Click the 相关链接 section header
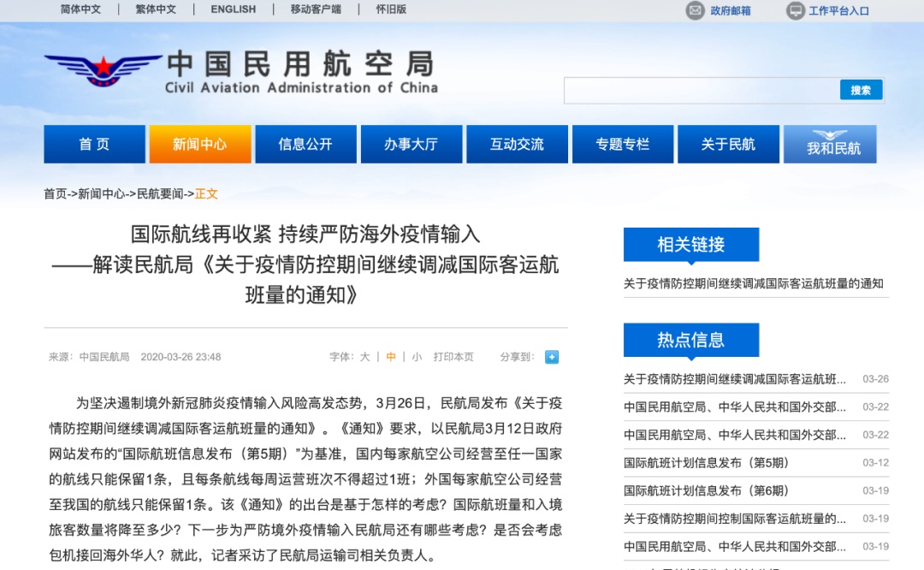Screen dimensions: 924x570 pos(691,244)
